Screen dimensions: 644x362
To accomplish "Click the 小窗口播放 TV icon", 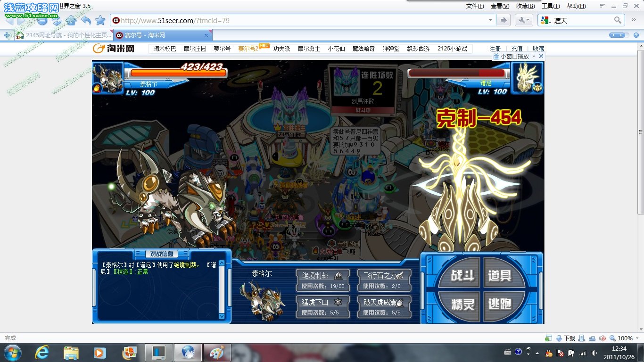I will 496,56.
